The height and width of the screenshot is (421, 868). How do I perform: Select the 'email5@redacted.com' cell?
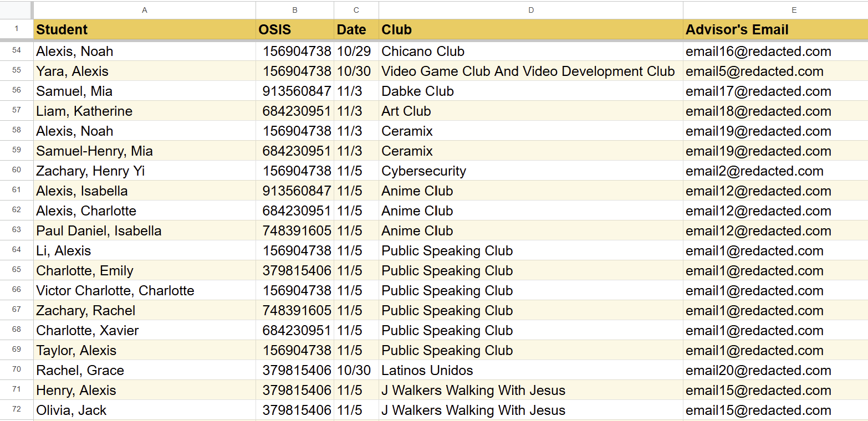pos(775,71)
